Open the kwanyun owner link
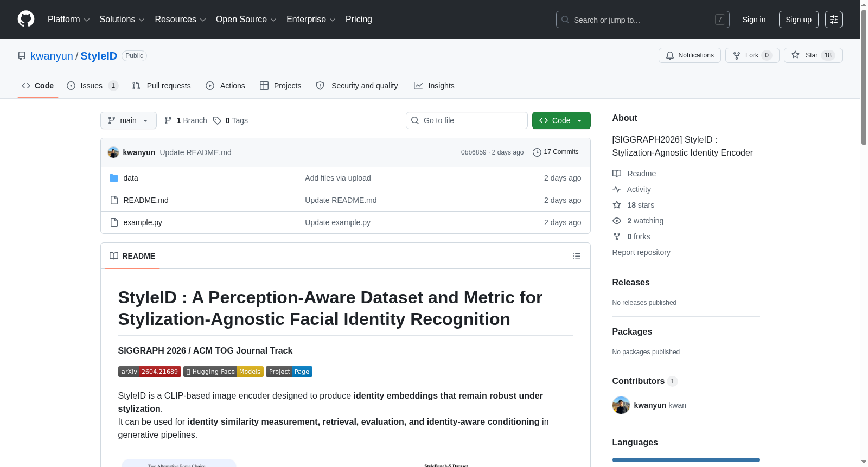The image size is (868, 467). click(52, 56)
